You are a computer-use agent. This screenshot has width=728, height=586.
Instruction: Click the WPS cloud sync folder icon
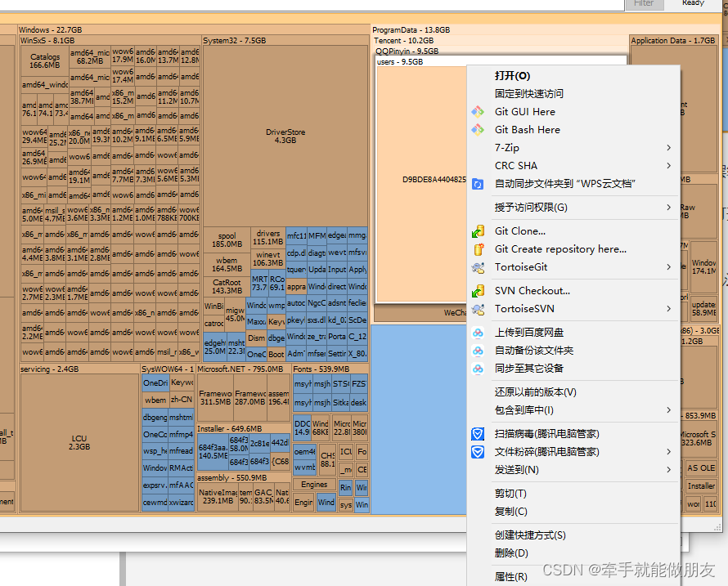[478, 184]
